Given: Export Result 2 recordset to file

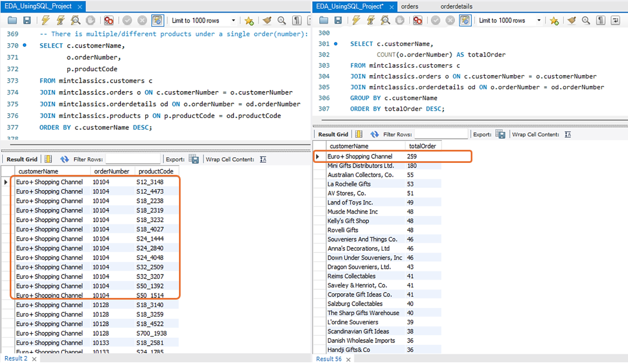Looking at the screenshot, I should pos(194,159).
